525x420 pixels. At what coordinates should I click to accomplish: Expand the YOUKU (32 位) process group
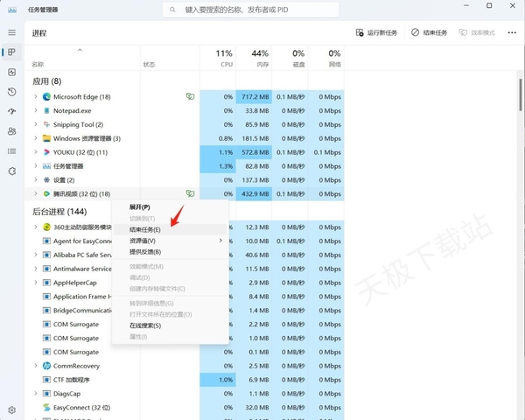[x=36, y=151]
